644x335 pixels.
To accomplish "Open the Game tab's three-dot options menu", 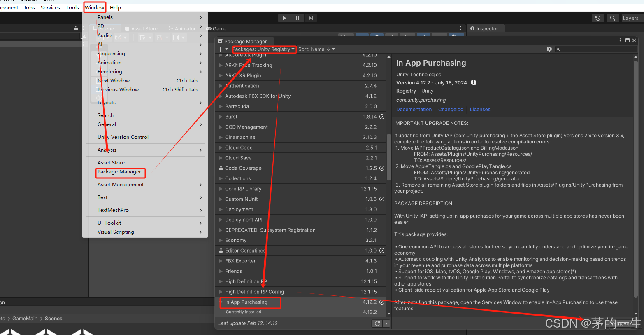I will (x=460, y=28).
